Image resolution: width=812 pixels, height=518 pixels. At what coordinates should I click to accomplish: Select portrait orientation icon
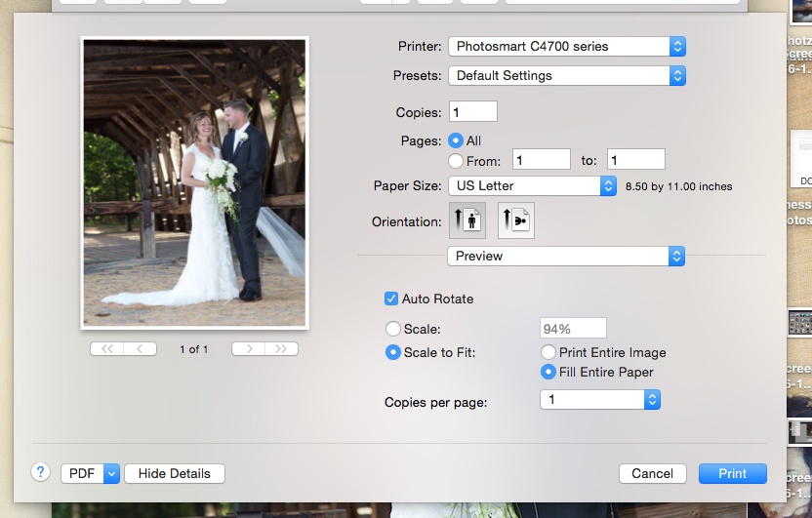click(467, 220)
